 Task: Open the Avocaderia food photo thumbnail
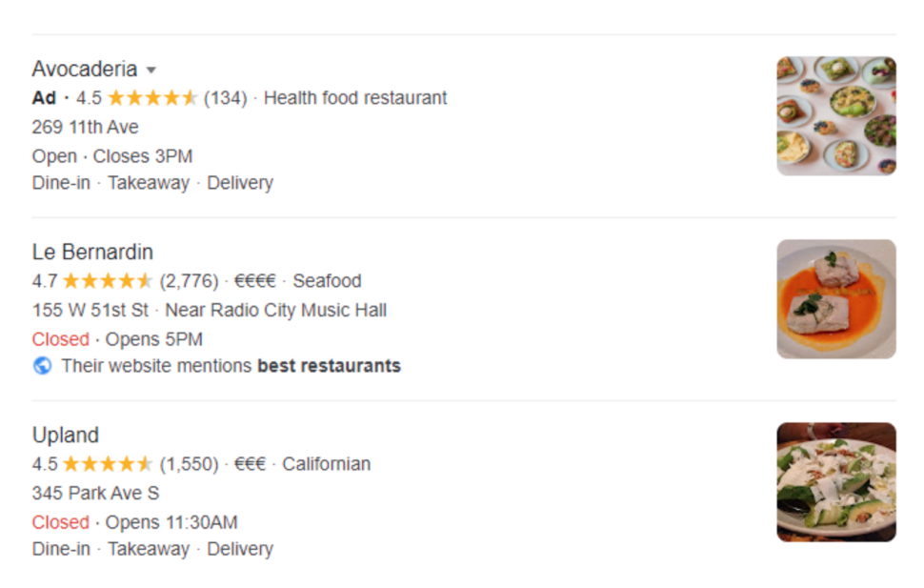836,114
